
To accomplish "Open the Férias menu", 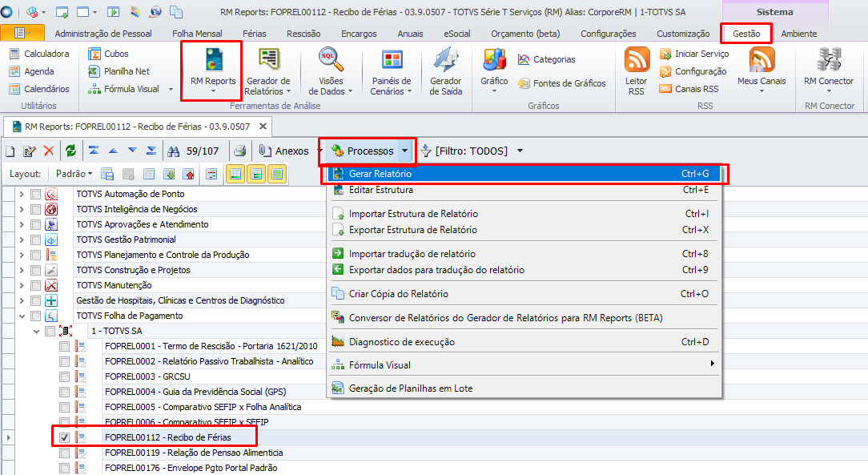I will point(256,34).
